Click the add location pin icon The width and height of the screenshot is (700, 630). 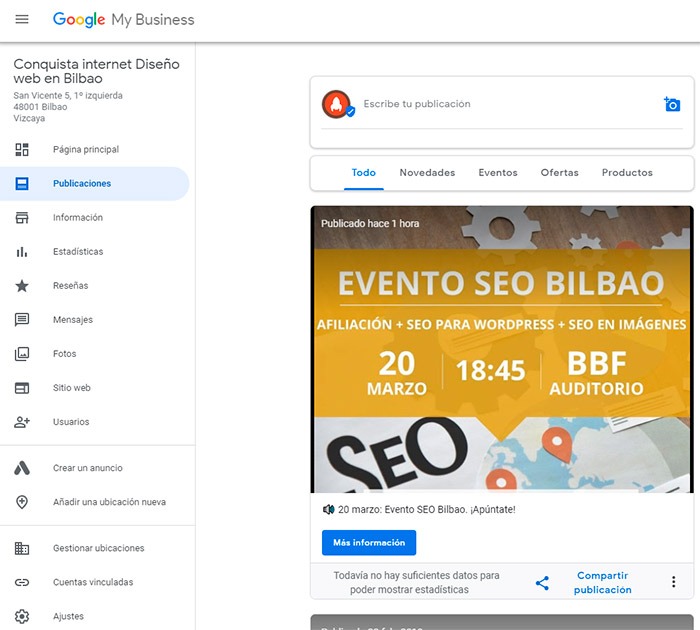[x=22, y=502]
